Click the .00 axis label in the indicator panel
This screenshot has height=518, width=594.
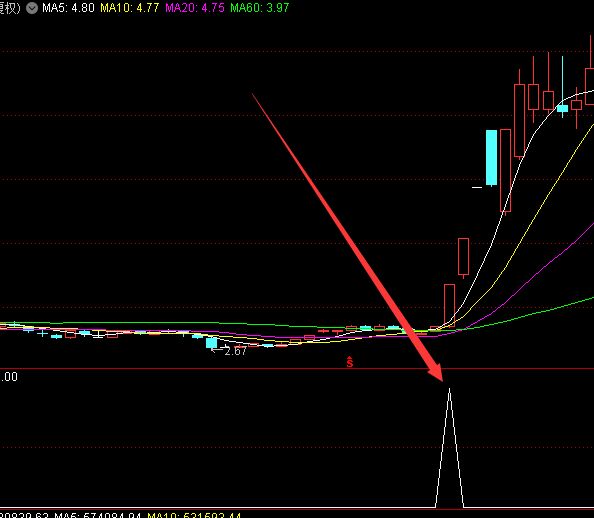click(x=8, y=377)
